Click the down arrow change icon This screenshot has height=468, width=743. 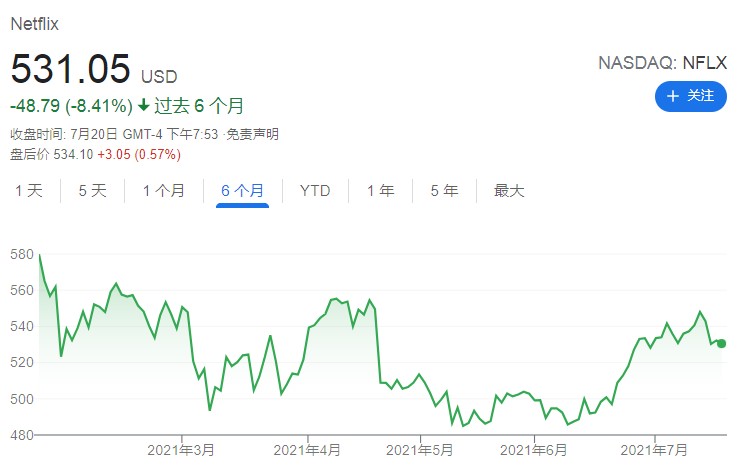(x=144, y=105)
